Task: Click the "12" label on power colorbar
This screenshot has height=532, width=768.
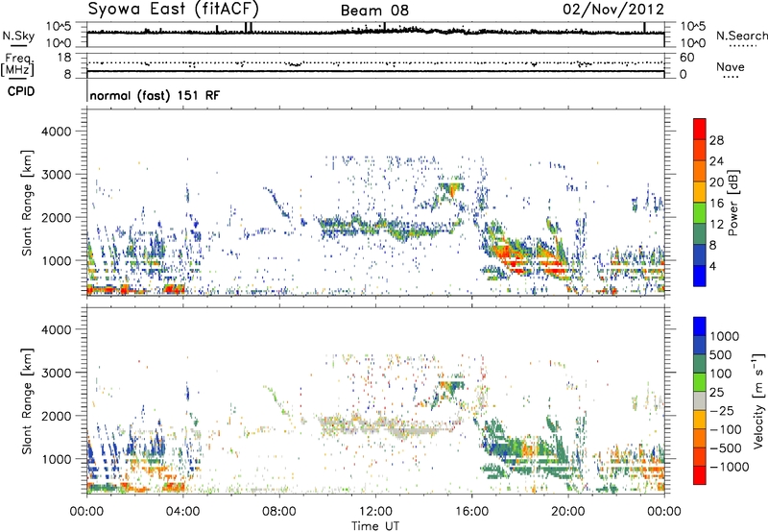Action: (716, 225)
